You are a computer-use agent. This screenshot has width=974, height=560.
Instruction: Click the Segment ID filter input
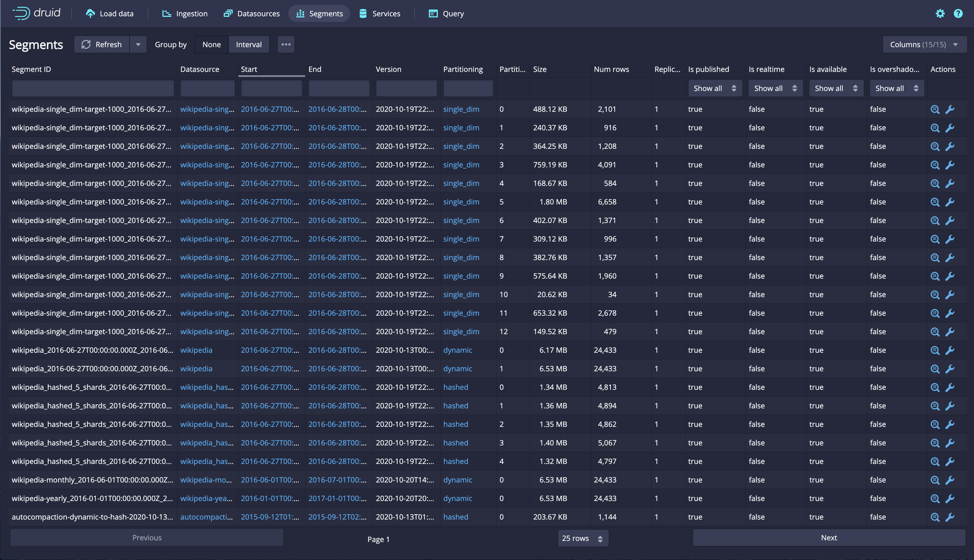[x=93, y=88]
